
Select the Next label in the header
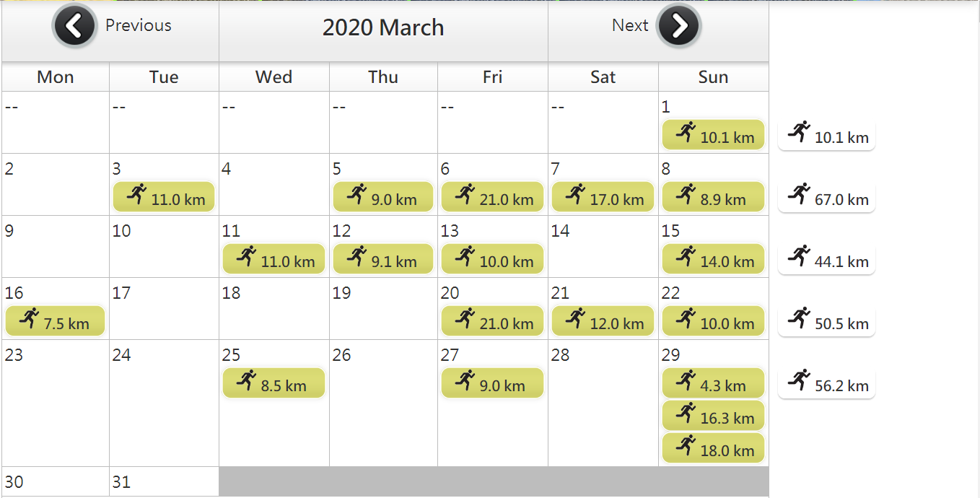click(x=630, y=25)
